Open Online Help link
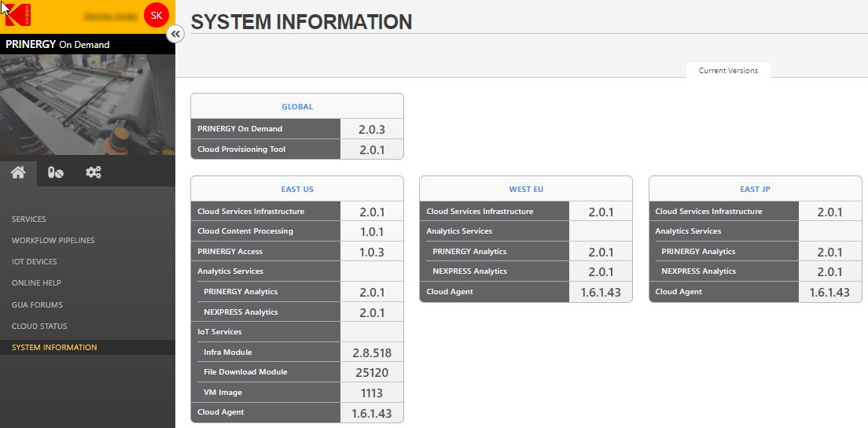Image resolution: width=868 pixels, height=428 pixels. point(36,283)
